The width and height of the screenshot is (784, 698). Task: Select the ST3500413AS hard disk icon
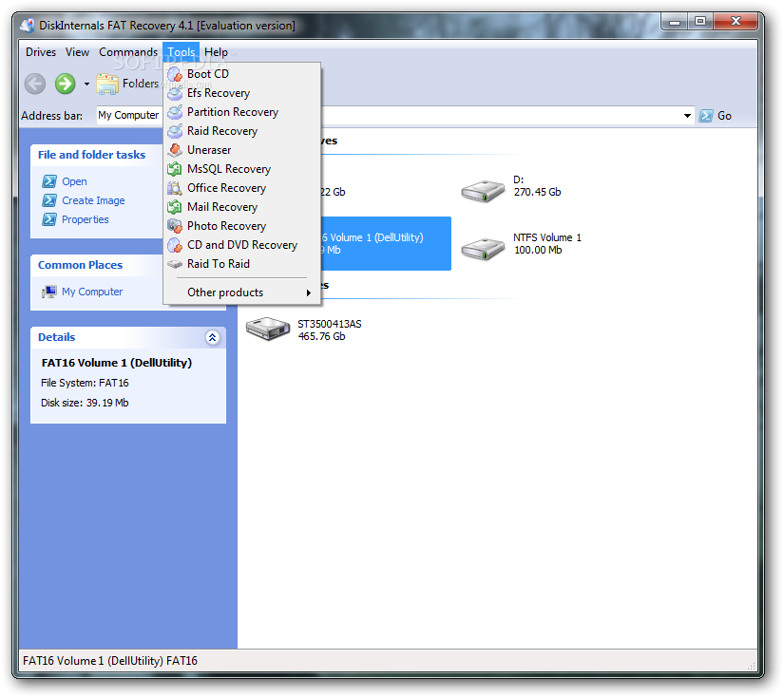click(x=267, y=329)
